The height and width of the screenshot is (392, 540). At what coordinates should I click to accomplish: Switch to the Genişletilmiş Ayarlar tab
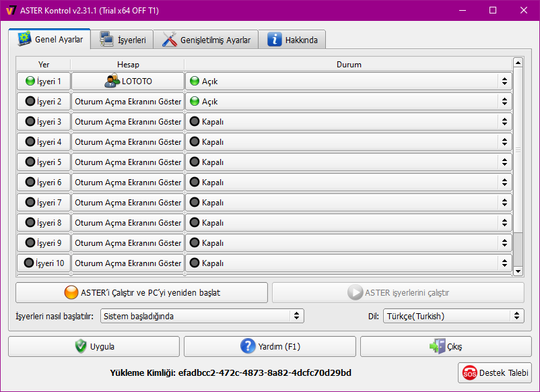coord(205,40)
